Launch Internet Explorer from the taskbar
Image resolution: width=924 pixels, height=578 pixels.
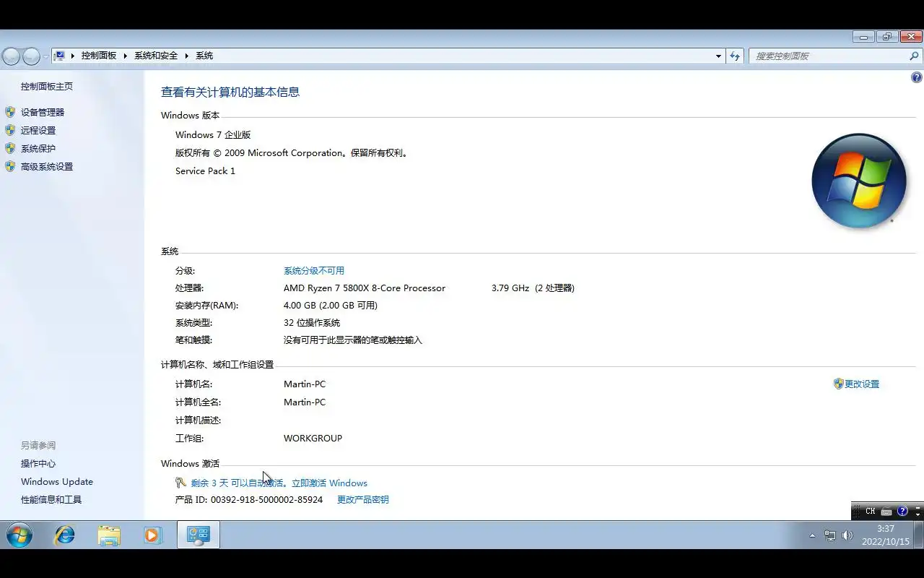pyautogui.click(x=65, y=535)
